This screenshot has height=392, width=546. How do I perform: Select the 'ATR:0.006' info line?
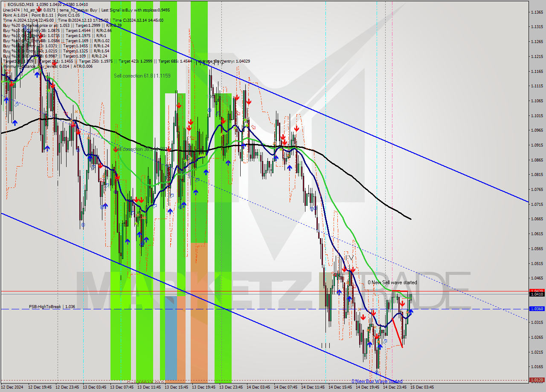(82, 66)
